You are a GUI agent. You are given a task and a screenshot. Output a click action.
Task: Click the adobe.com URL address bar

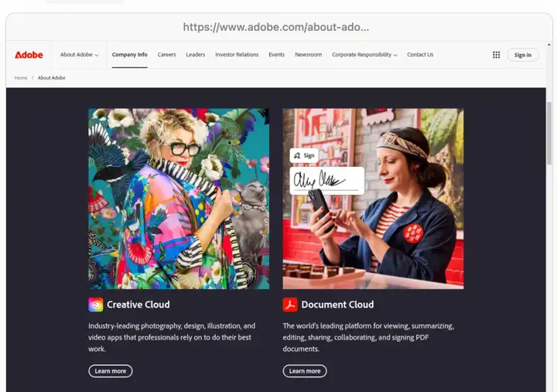click(276, 27)
